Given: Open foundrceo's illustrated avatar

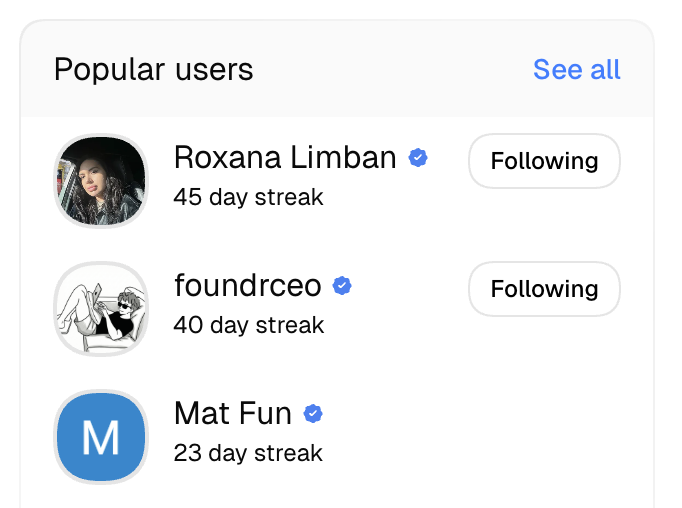Looking at the screenshot, I should 100,309.
